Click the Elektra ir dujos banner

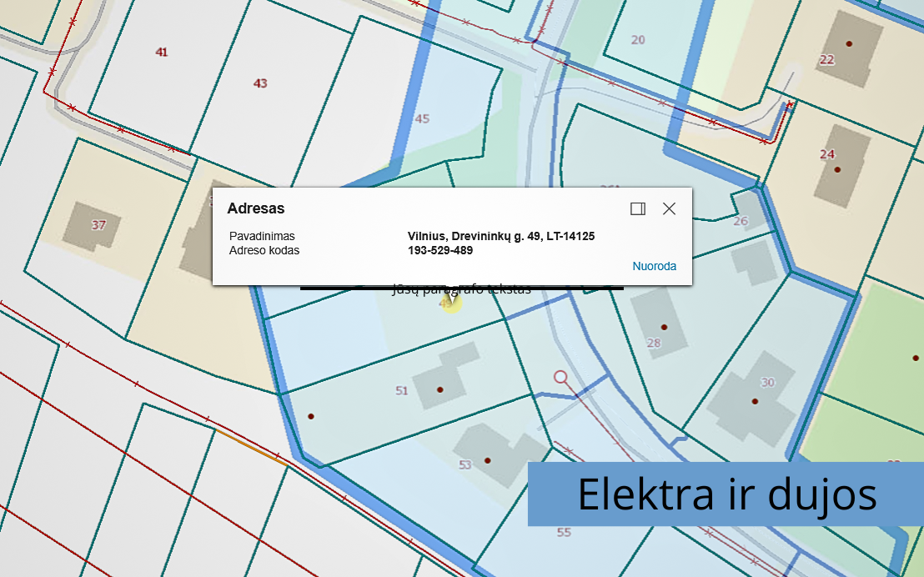726,494
